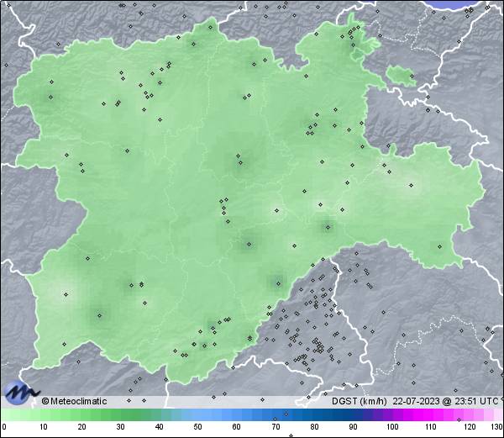Select the 80 label on the legend

314,427
